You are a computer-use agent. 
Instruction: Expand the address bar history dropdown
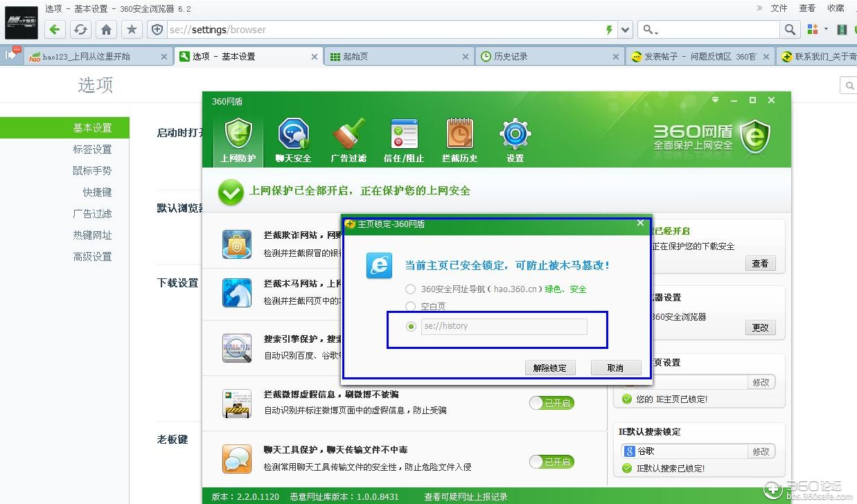tap(626, 30)
